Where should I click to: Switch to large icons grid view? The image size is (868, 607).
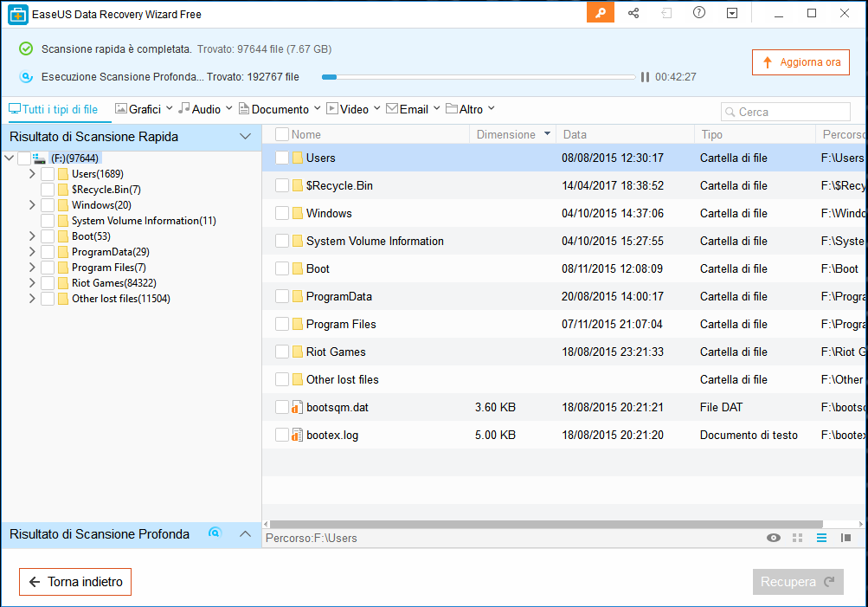tap(798, 538)
